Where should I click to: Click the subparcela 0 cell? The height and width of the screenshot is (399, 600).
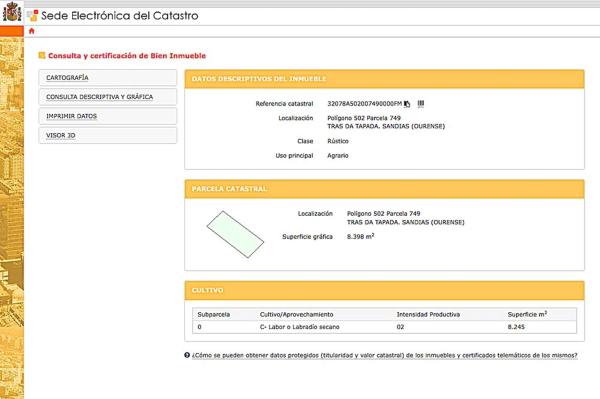[x=199, y=327]
